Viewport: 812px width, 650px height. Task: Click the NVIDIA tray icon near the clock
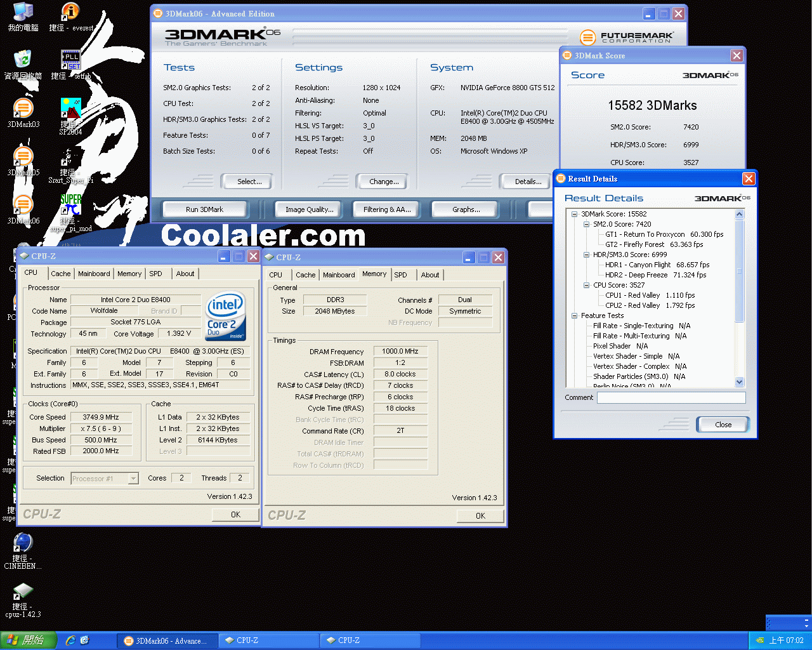coord(759,640)
